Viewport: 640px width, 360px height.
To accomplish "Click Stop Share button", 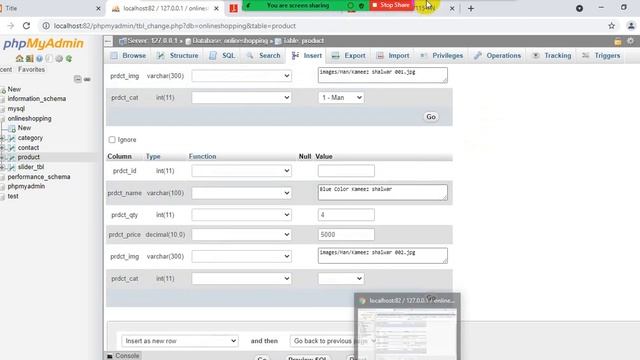I will [x=391, y=5].
